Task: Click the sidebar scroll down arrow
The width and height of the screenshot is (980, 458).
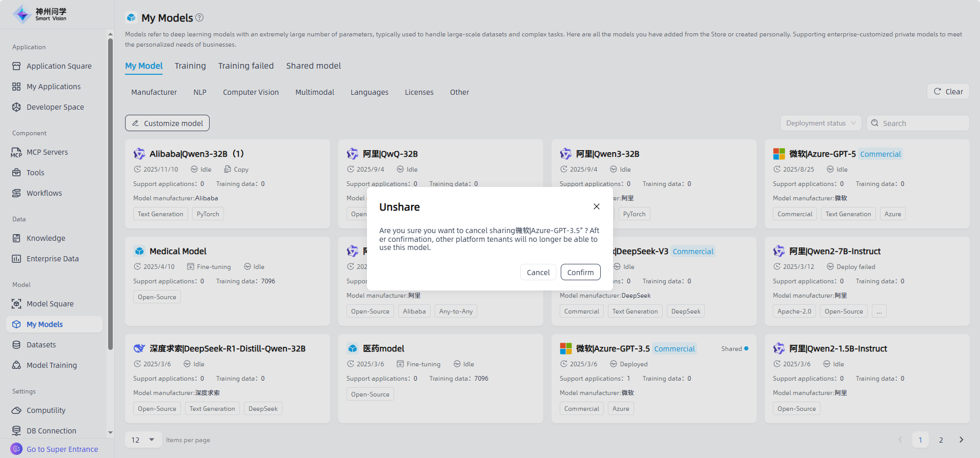Action: tap(110, 432)
